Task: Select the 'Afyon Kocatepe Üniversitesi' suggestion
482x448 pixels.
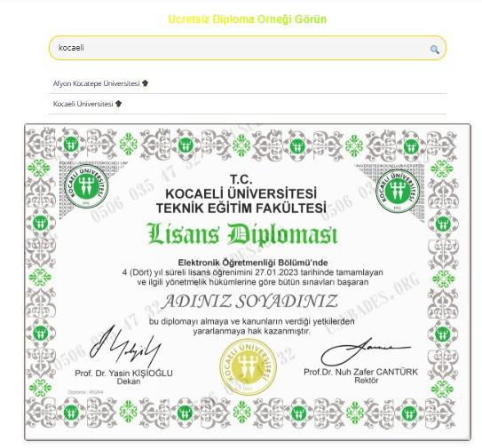Action: pos(248,83)
